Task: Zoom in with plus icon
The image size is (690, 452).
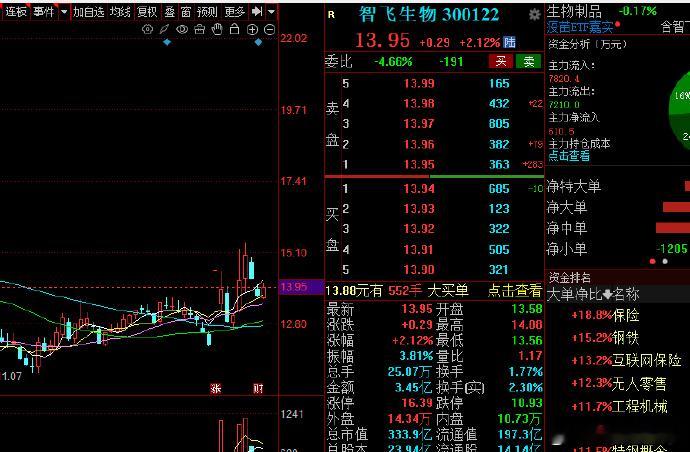Action: coord(252,29)
